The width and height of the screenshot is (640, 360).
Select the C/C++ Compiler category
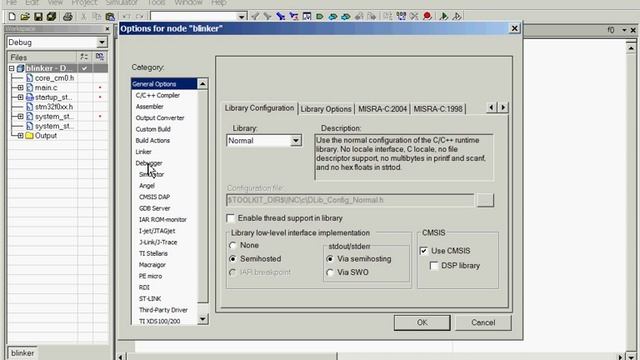(x=158, y=95)
